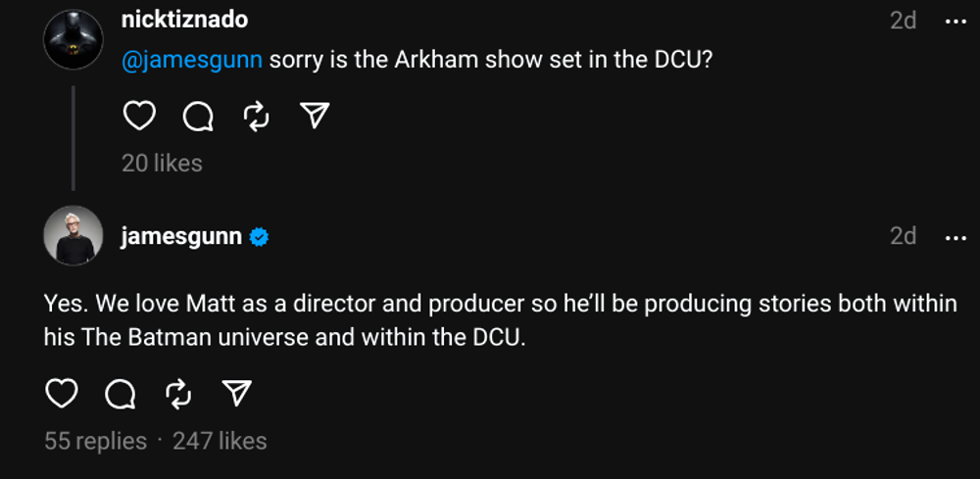The height and width of the screenshot is (479, 980).
Task: Open more options menu on jamesgunn's post
Action: click(954, 237)
